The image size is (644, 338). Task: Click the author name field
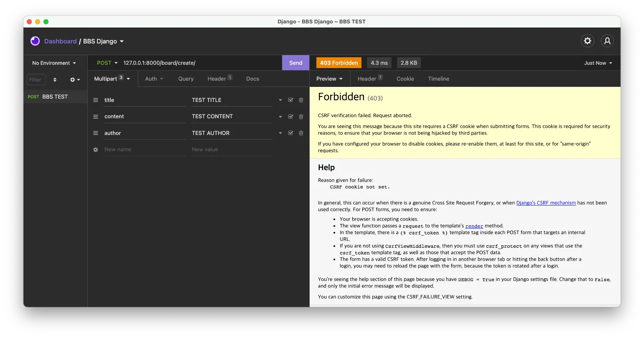[x=145, y=133]
